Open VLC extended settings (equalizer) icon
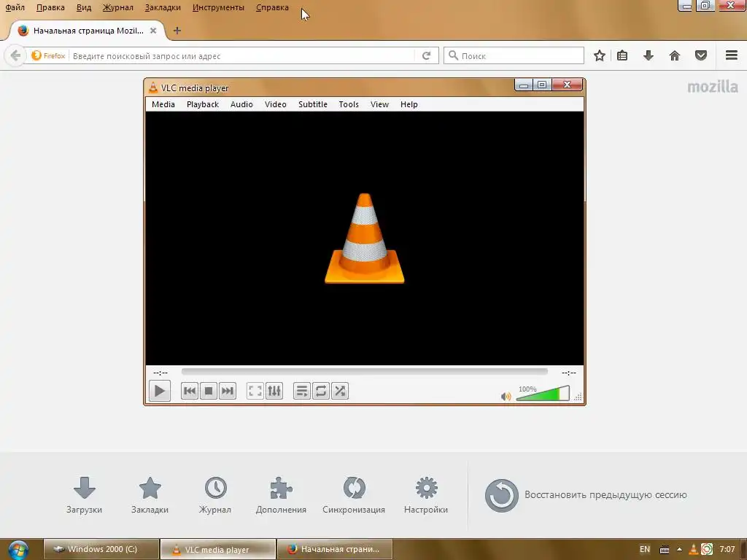Image resolution: width=747 pixels, height=560 pixels. click(274, 391)
